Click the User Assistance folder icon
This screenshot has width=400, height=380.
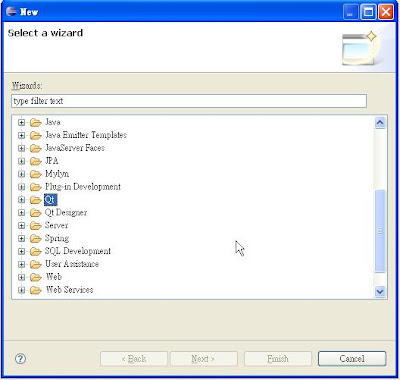click(x=35, y=265)
